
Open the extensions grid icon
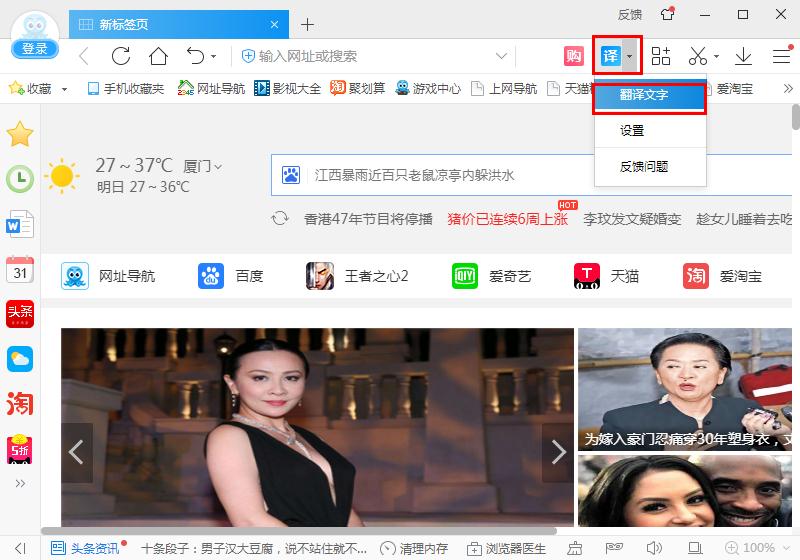pos(661,56)
